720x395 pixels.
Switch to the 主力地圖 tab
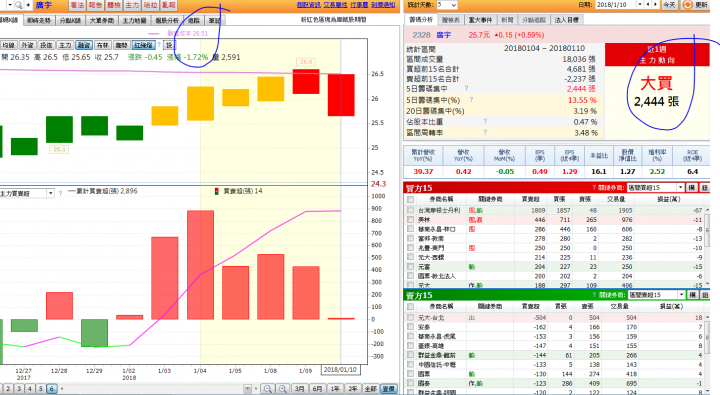click(134, 20)
